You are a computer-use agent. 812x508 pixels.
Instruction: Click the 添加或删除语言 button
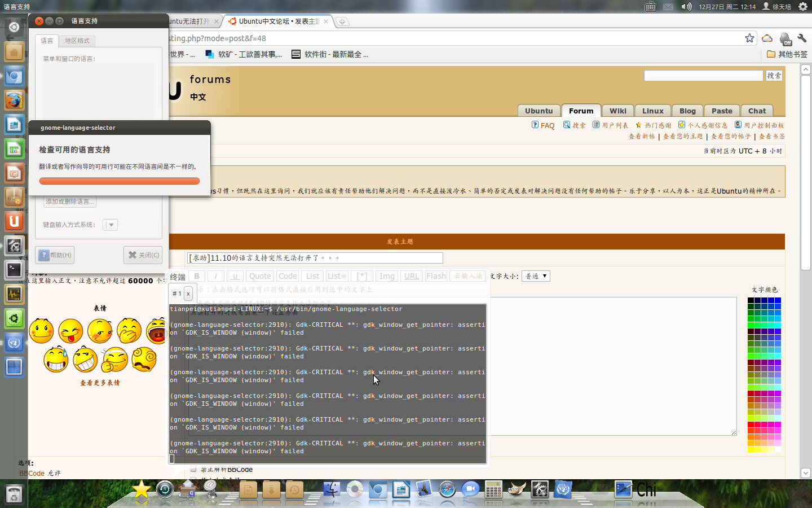point(70,202)
